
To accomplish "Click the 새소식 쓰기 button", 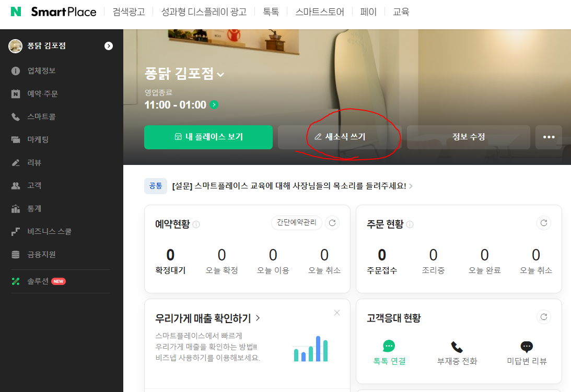I will [x=340, y=137].
